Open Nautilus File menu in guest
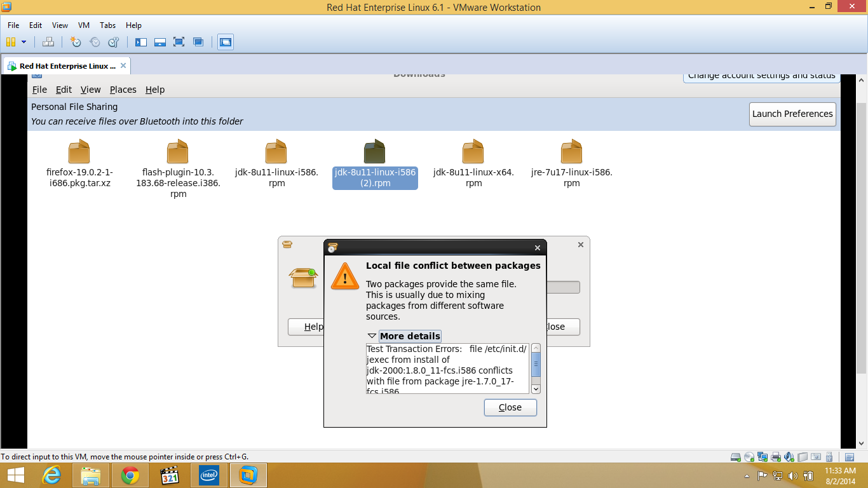This screenshot has width=868, height=488. point(39,90)
